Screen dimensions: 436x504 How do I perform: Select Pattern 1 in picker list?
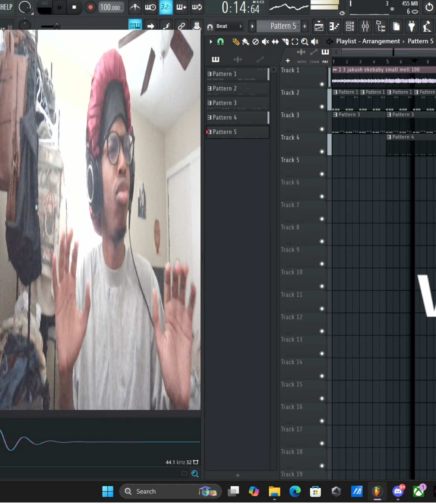click(x=237, y=74)
